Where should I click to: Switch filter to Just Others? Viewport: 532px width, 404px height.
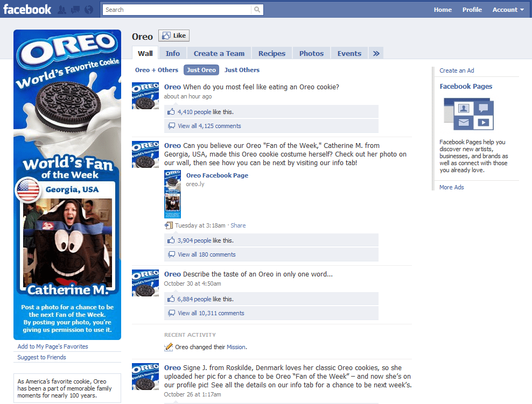[x=242, y=70]
